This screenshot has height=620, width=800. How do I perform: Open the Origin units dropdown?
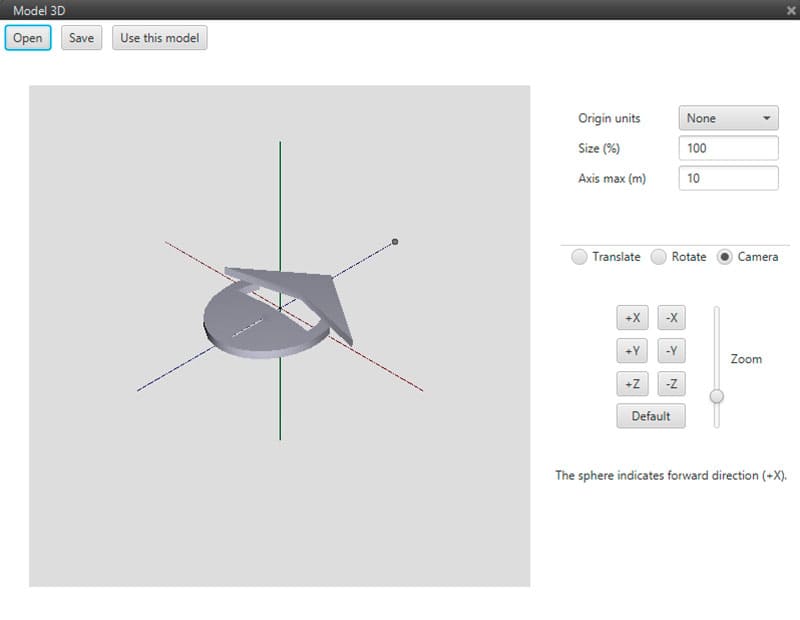[728, 118]
